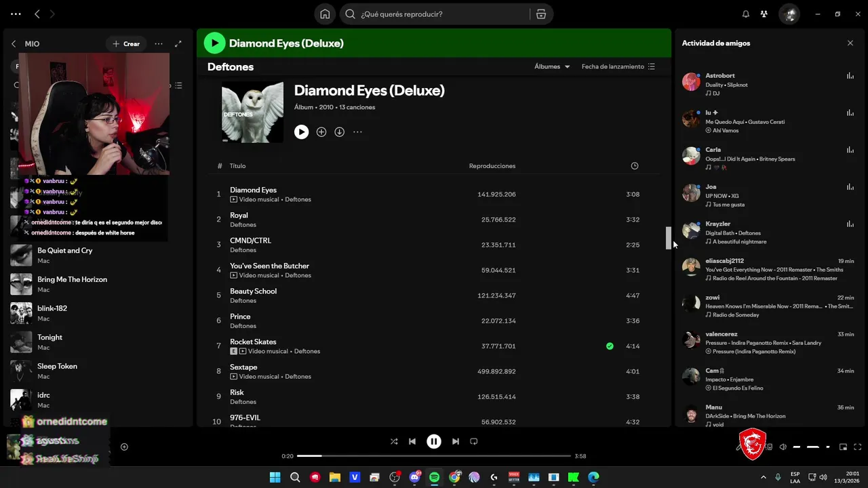Open Oops!...I Did It Again in Carla's activity

pos(750,159)
